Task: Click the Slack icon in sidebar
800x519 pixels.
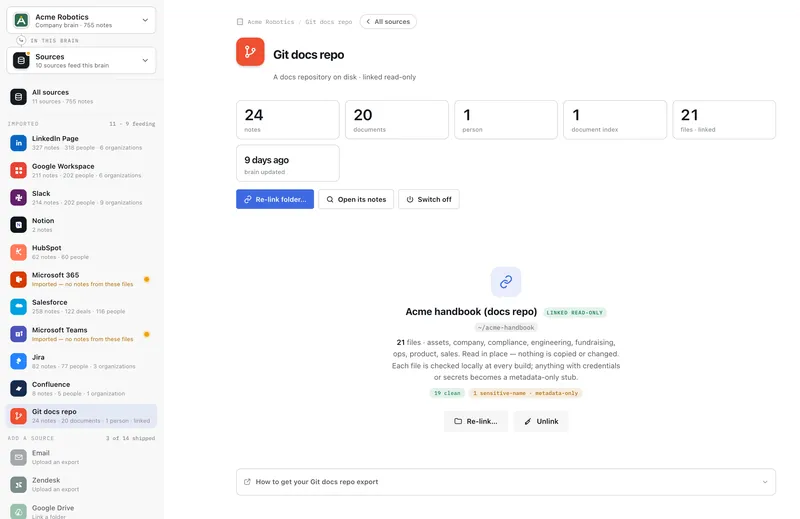Action: 18,197
